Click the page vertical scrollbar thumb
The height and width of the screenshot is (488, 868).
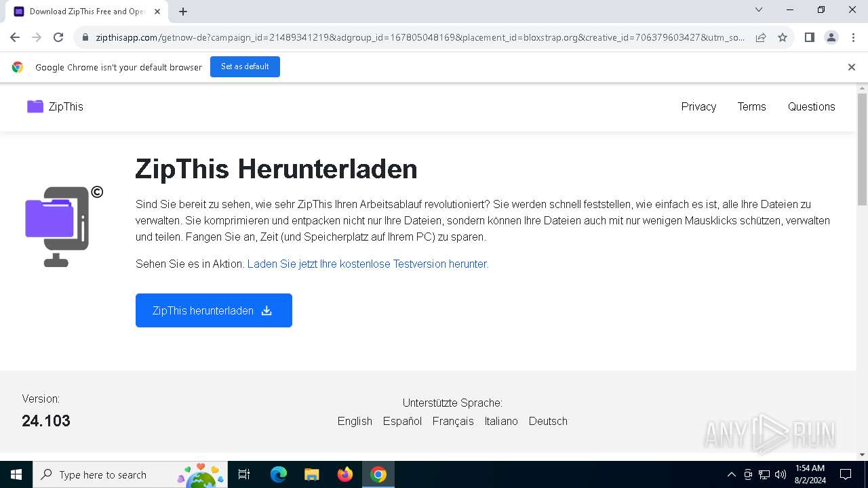862,149
